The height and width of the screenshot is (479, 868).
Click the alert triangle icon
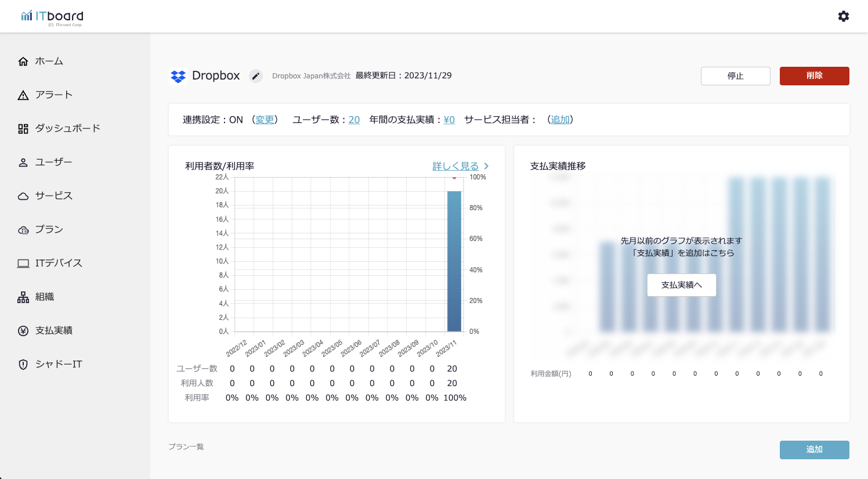point(23,95)
